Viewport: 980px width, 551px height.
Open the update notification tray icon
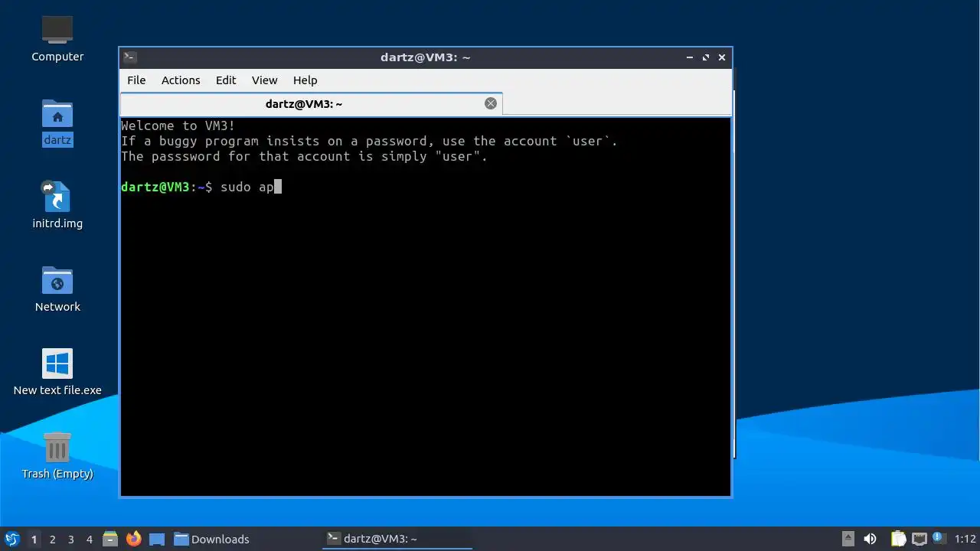[x=939, y=539]
